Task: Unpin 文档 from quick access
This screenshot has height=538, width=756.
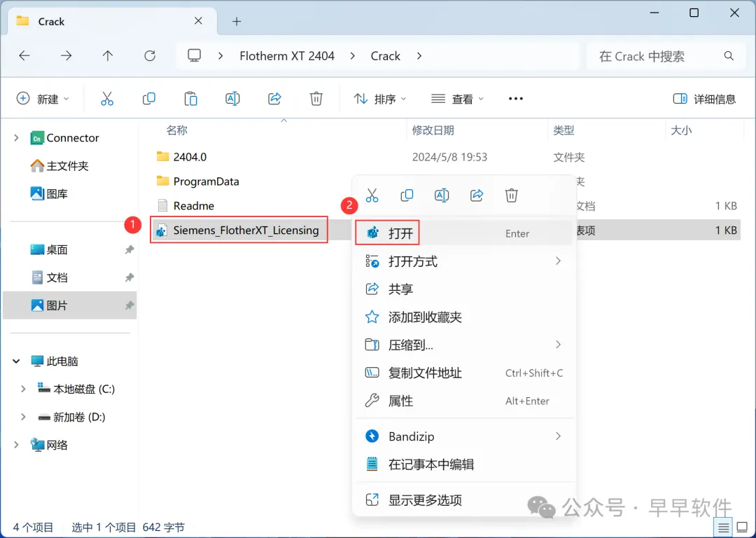Action: coord(129,277)
